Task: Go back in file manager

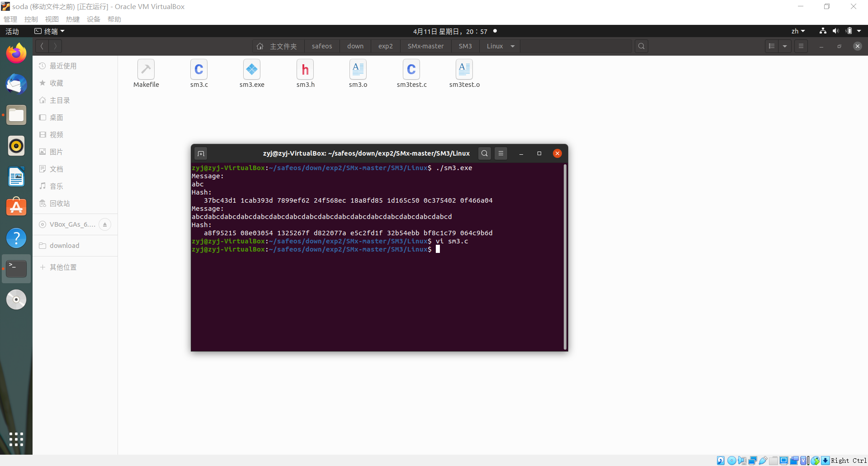Action: [x=42, y=46]
